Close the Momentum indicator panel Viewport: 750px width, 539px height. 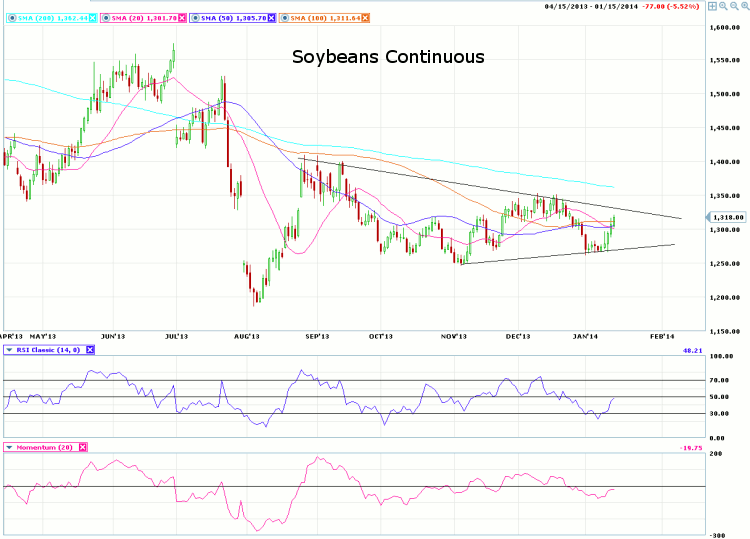tap(83, 447)
